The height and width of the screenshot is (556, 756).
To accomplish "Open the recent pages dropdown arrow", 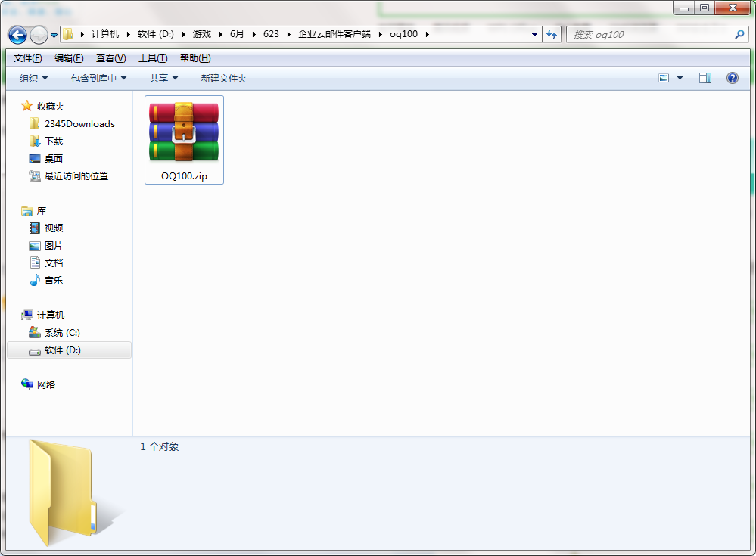I will 54,35.
